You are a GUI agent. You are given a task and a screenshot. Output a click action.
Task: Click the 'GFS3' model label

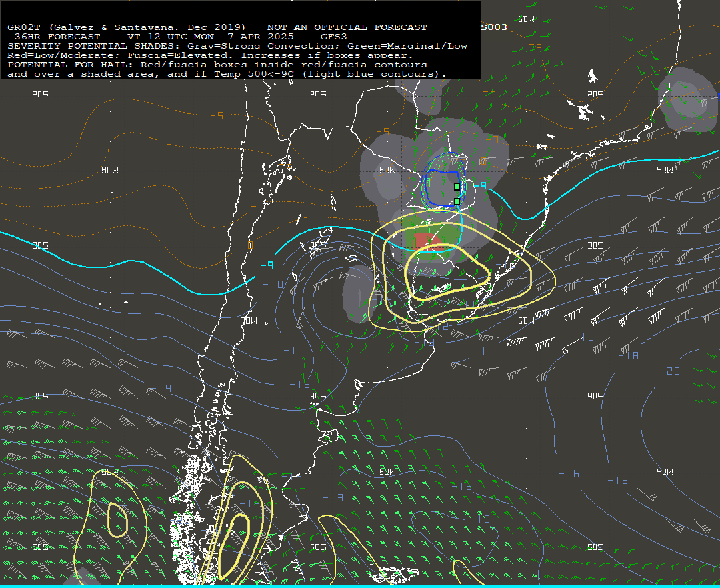point(333,37)
